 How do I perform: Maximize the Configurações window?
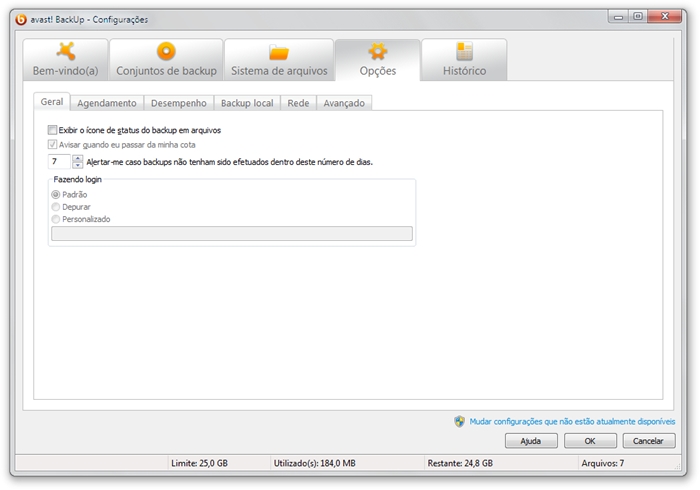pyautogui.click(x=638, y=17)
